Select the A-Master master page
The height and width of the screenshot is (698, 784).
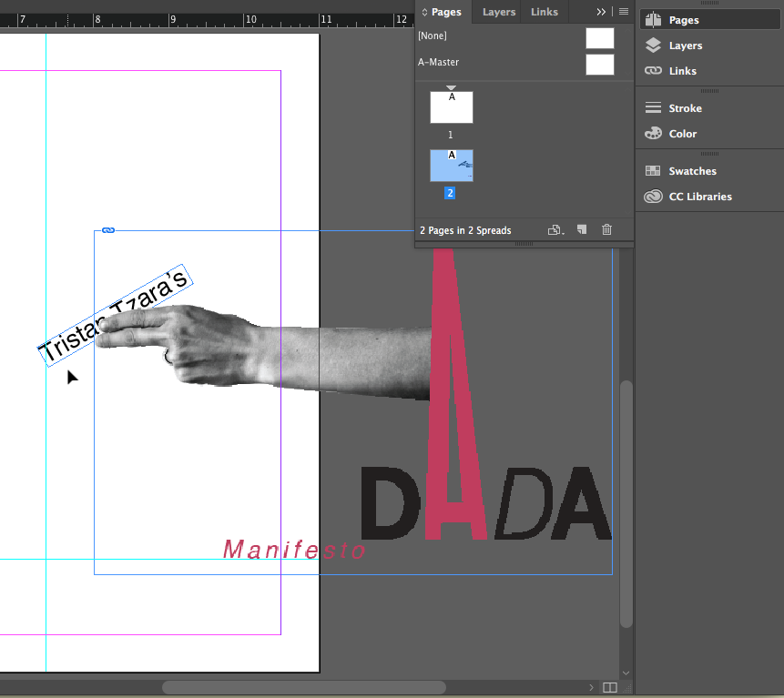(x=599, y=64)
